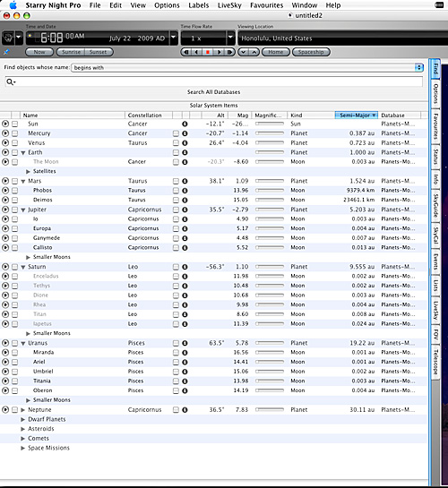
Task: Click the locate icon beside Venus
Action: point(5,143)
